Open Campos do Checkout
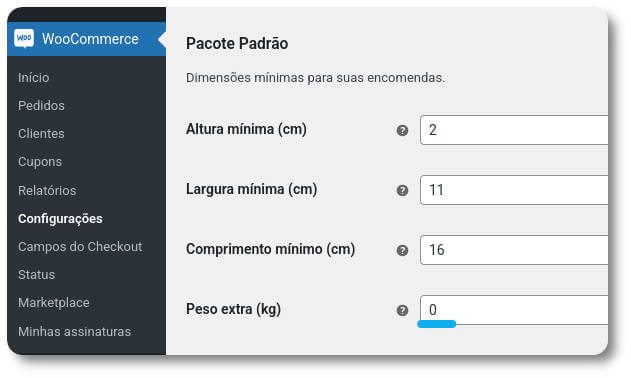The height and width of the screenshot is (378, 631). pos(80,246)
